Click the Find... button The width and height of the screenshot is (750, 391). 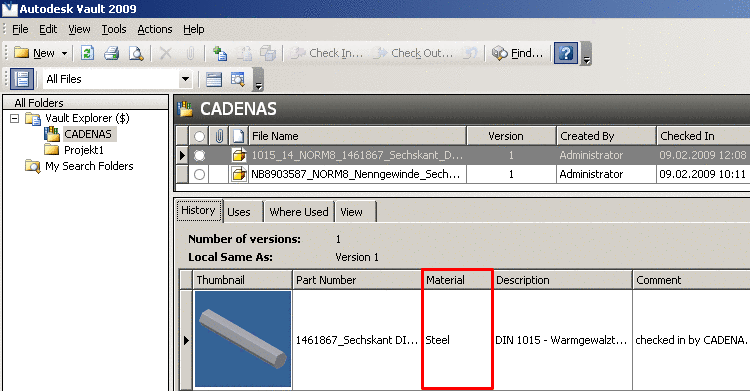(x=518, y=53)
